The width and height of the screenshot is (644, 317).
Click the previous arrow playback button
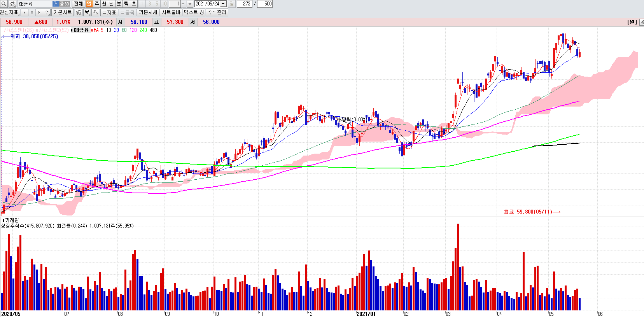[x=24, y=12]
